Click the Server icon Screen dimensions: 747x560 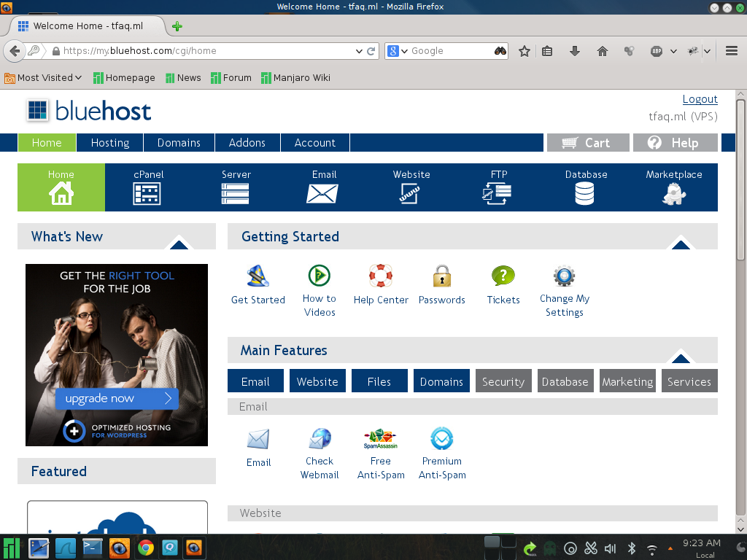236,193
